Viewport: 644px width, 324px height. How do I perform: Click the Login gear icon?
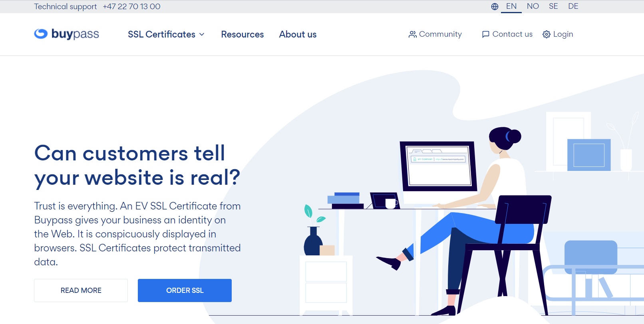(546, 34)
